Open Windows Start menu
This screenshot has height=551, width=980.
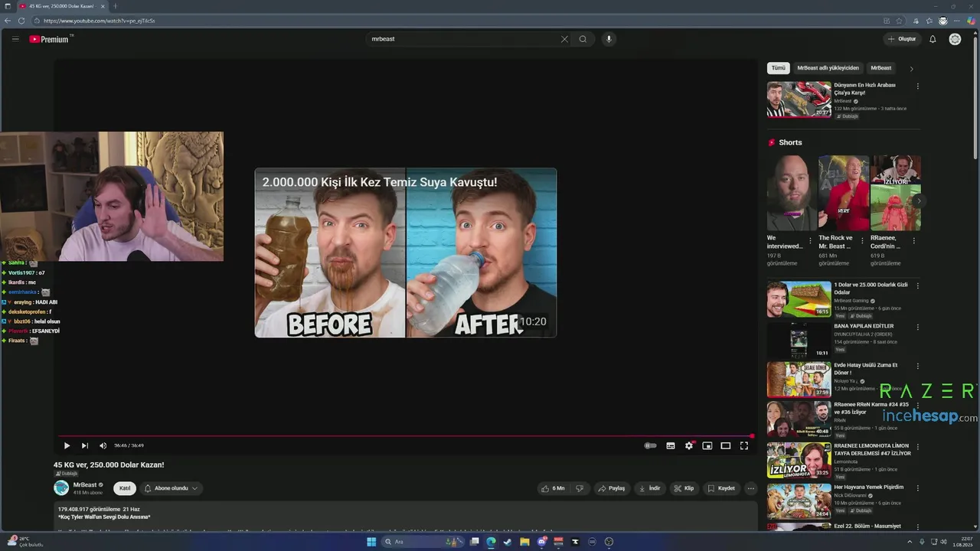(x=371, y=542)
